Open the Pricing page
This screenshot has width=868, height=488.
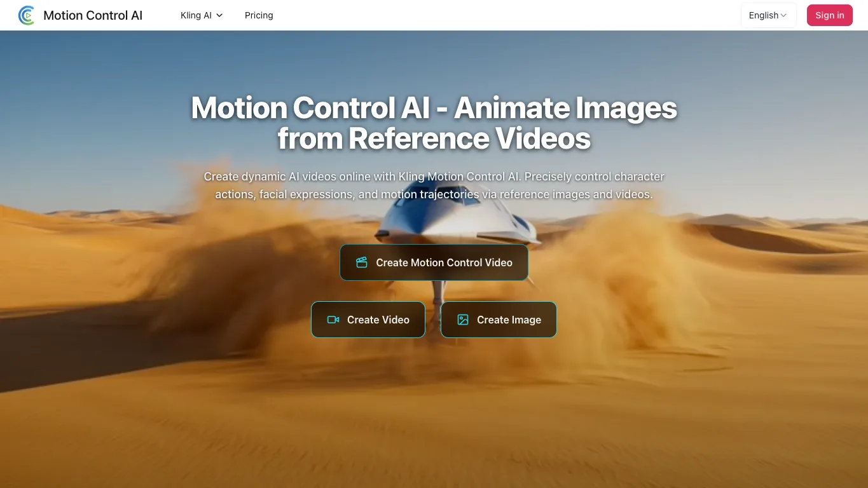tap(259, 15)
